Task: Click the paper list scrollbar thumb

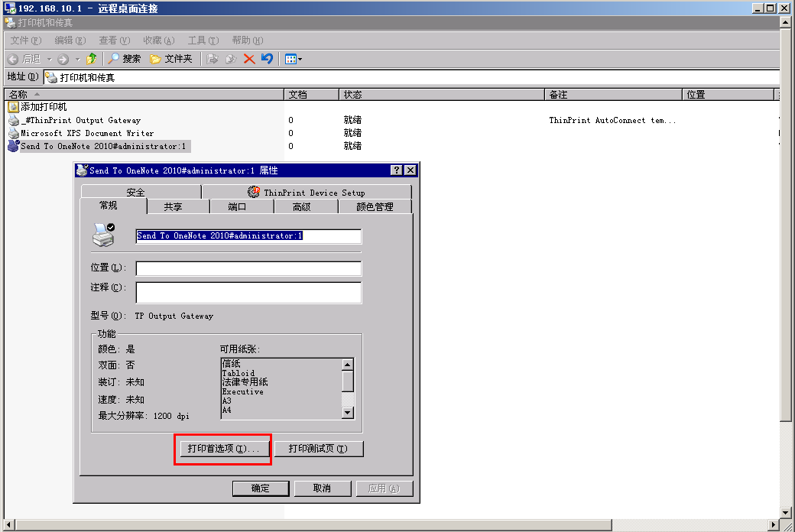Action: coord(348,381)
